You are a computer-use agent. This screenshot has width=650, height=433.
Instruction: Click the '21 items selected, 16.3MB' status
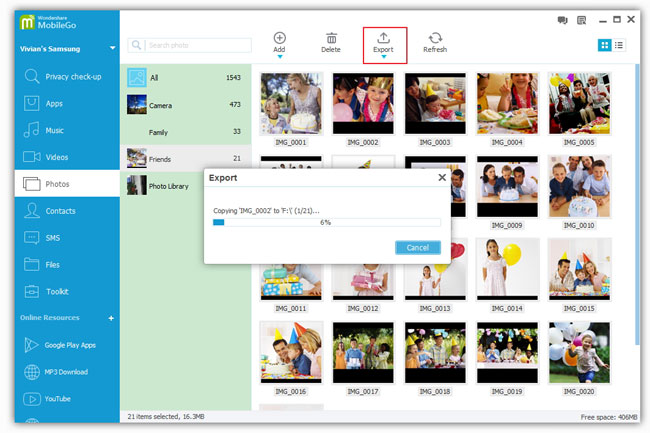click(x=166, y=416)
